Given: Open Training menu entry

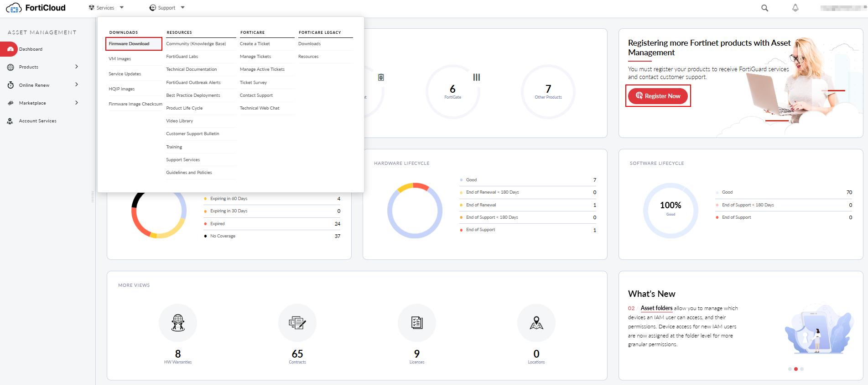Looking at the screenshot, I should [x=174, y=147].
